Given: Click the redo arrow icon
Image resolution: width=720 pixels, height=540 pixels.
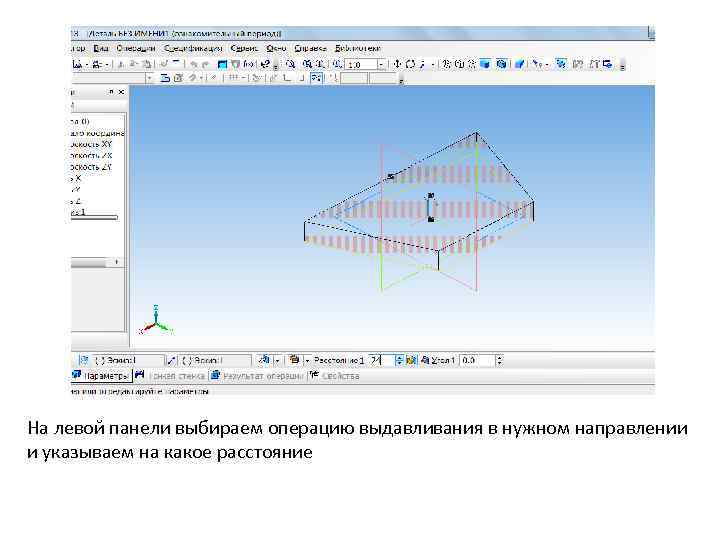Looking at the screenshot, I should coord(205,65).
